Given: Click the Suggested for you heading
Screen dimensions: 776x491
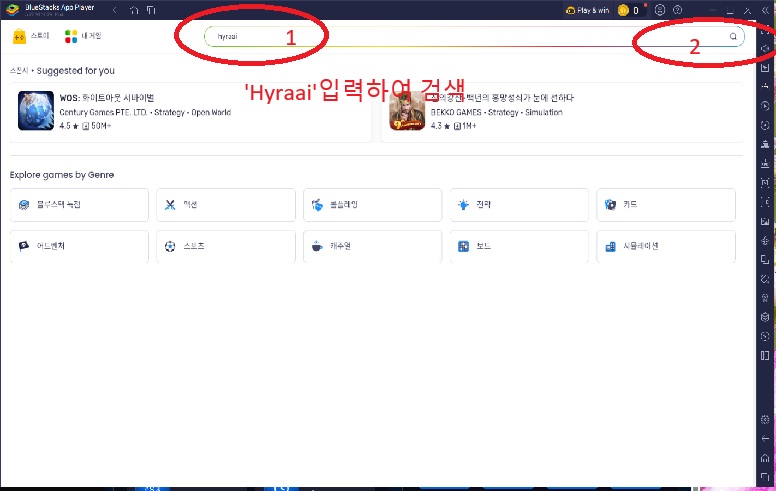Looking at the screenshot, I should 76,71.
